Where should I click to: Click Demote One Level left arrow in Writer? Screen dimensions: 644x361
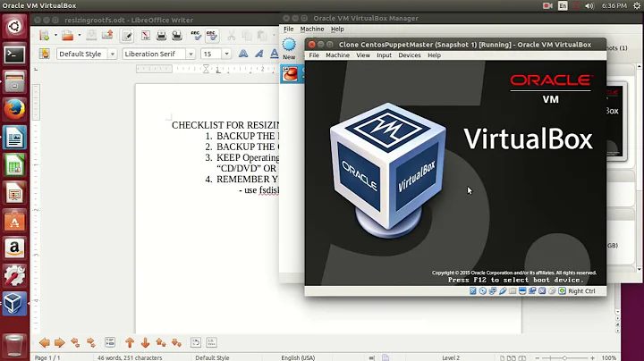pyautogui.click(x=45, y=342)
